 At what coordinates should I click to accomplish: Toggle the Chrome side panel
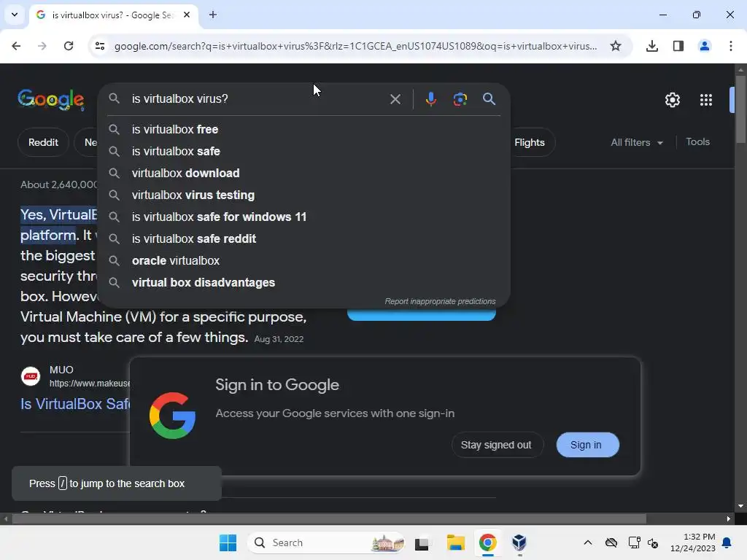pyautogui.click(x=678, y=46)
